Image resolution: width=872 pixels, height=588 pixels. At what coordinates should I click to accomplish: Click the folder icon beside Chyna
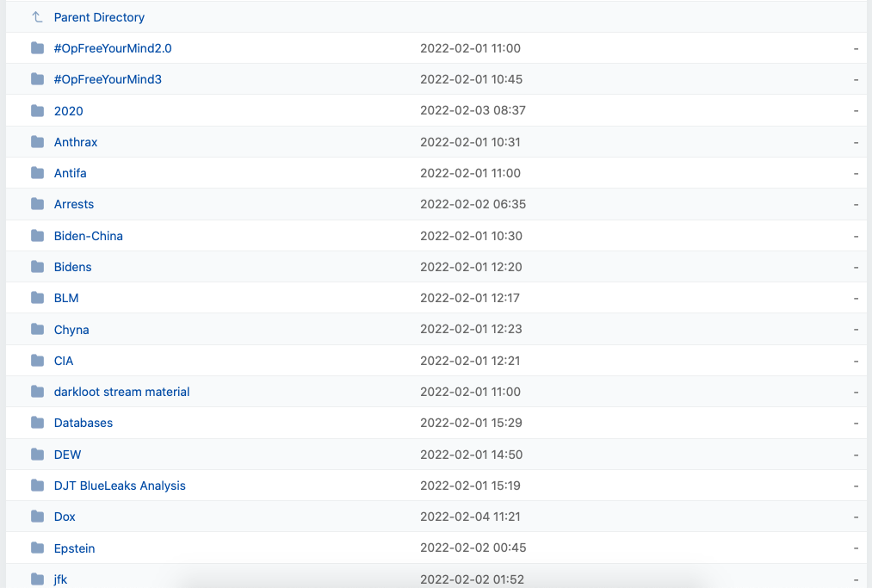click(37, 330)
